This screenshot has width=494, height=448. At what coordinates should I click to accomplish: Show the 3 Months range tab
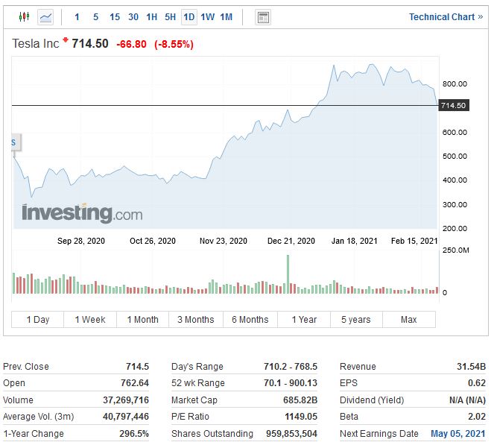[x=196, y=319]
